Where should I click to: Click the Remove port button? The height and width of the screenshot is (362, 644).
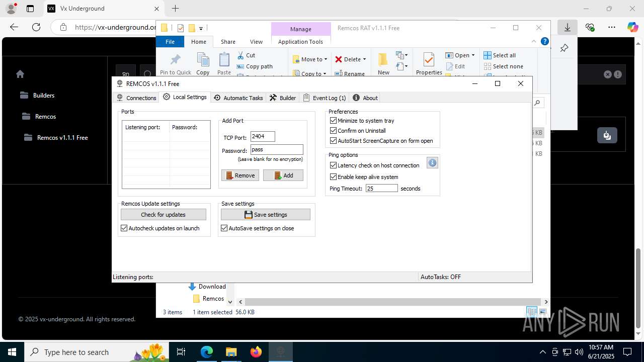coord(240,175)
